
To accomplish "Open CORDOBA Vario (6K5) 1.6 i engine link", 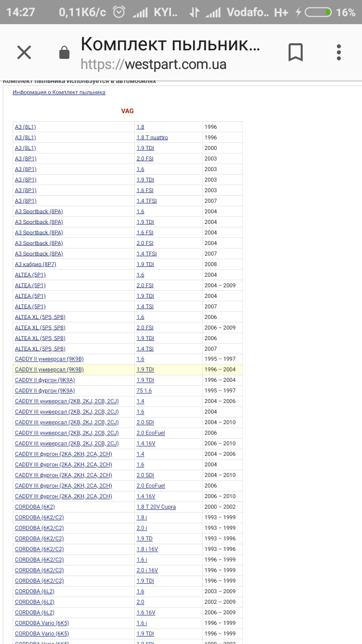I will [x=141, y=623].
